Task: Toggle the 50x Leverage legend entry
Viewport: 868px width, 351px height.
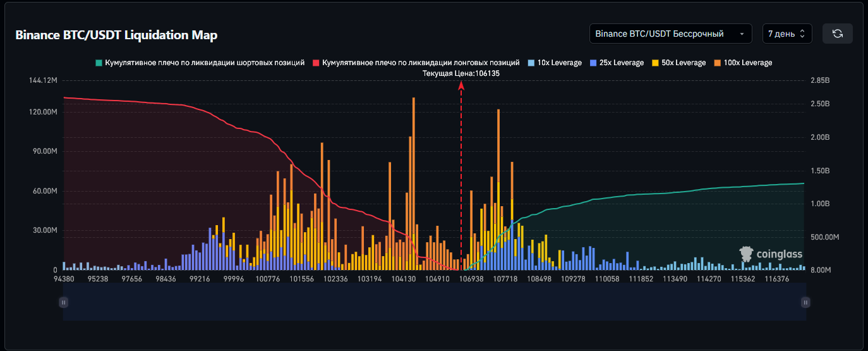Action: click(x=678, y=63)
